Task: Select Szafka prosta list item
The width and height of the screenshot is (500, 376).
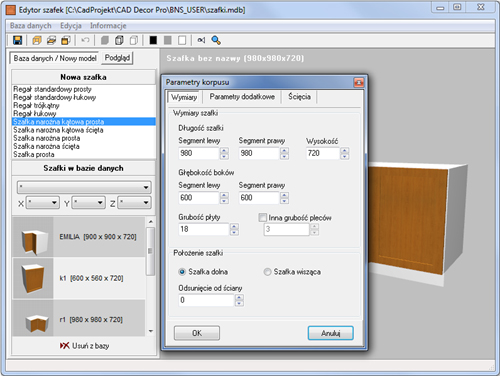Action: tap(84, 154)
